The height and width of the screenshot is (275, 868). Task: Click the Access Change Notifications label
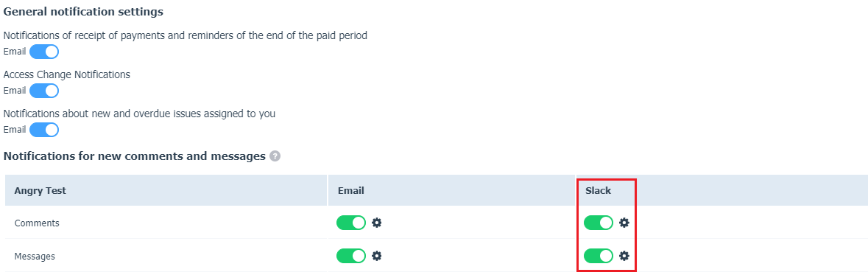[67, 74]
